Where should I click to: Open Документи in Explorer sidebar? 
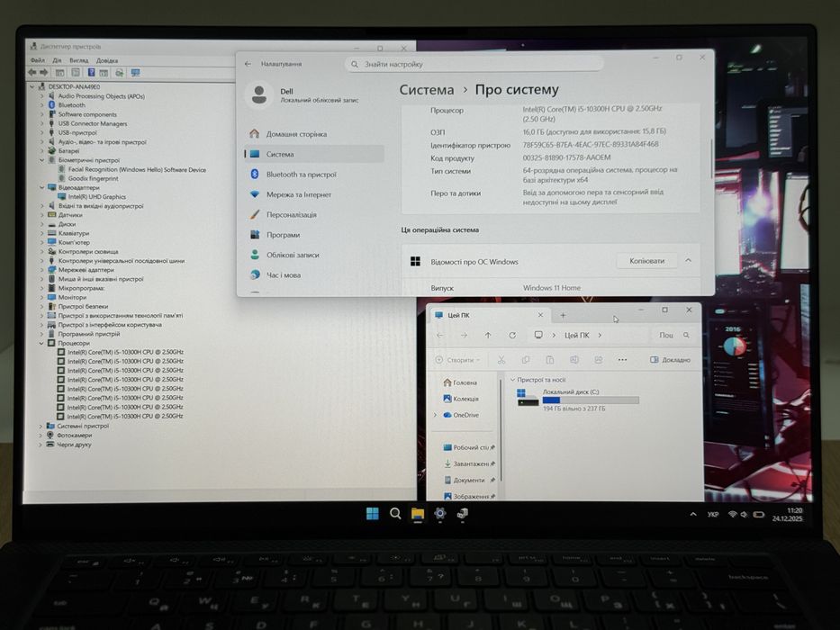click(x=468, y=481)
